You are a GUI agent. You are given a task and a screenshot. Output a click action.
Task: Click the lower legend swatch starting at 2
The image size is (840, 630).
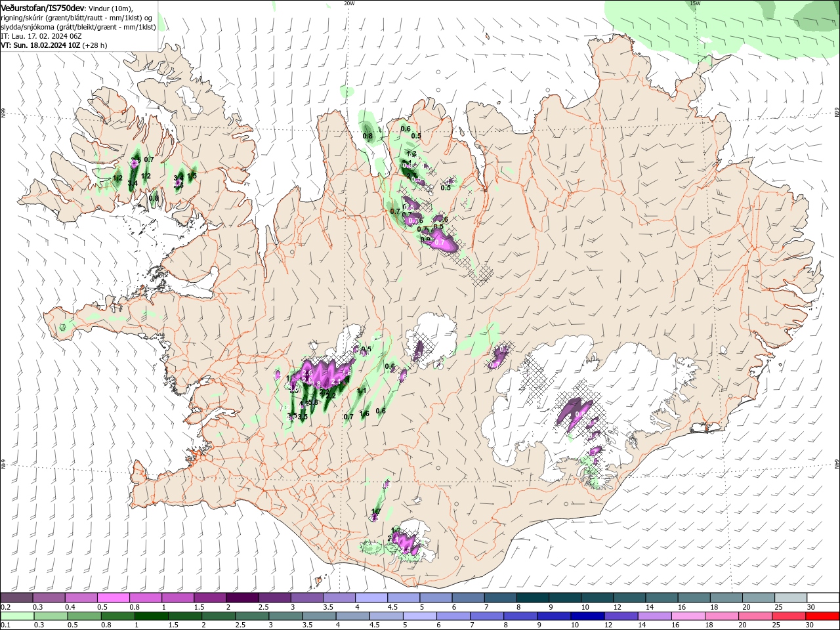217,616
